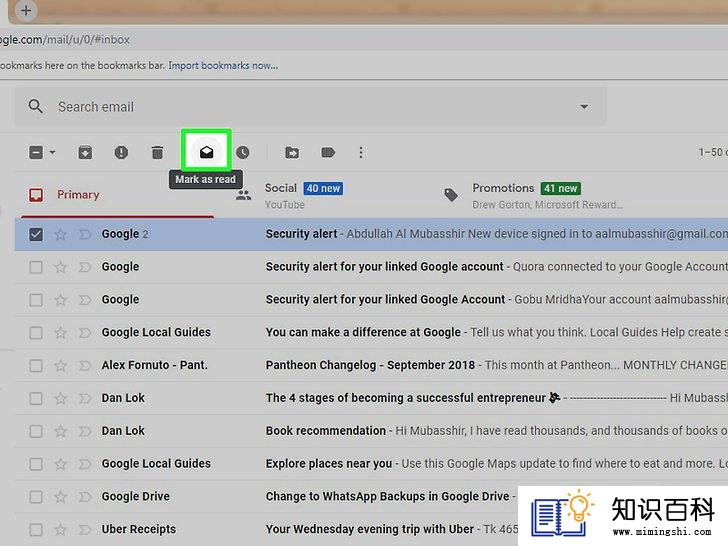The height and width of the screenshot is (546, 728).
Task: Click the browser address bar URL
Action: tap(65, 39)
